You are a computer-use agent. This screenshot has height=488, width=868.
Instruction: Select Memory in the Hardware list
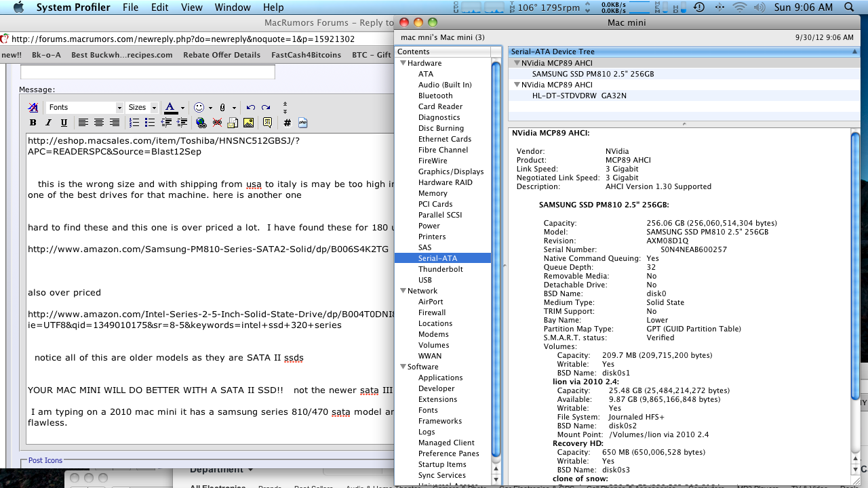coord(433,193)
